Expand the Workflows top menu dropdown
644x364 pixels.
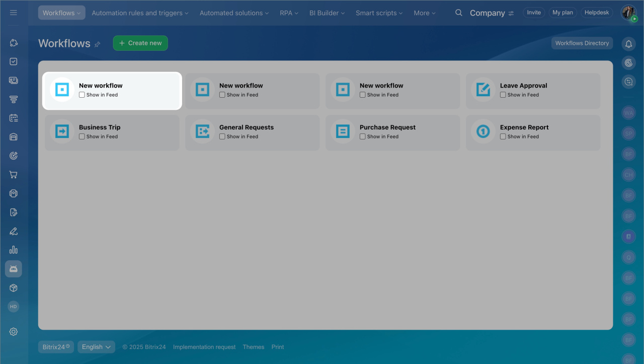(x=61, y=13)
